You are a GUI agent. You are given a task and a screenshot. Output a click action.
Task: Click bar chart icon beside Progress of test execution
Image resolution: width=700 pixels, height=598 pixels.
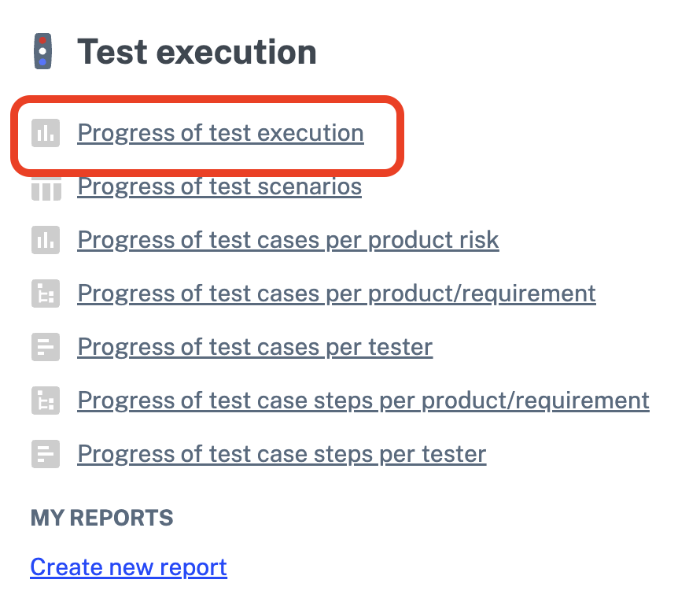click(x=46, y=133)
